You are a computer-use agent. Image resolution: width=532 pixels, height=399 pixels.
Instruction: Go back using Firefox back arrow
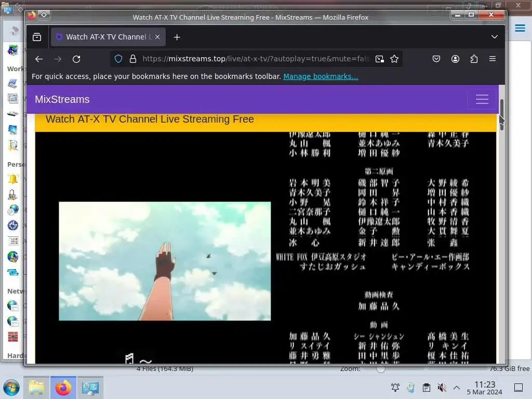39,59
